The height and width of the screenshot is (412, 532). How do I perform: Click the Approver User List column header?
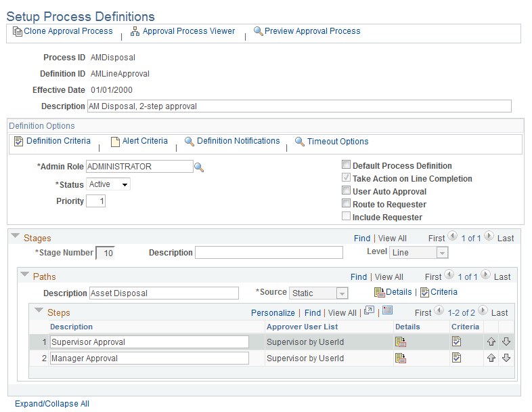point(302,327)
